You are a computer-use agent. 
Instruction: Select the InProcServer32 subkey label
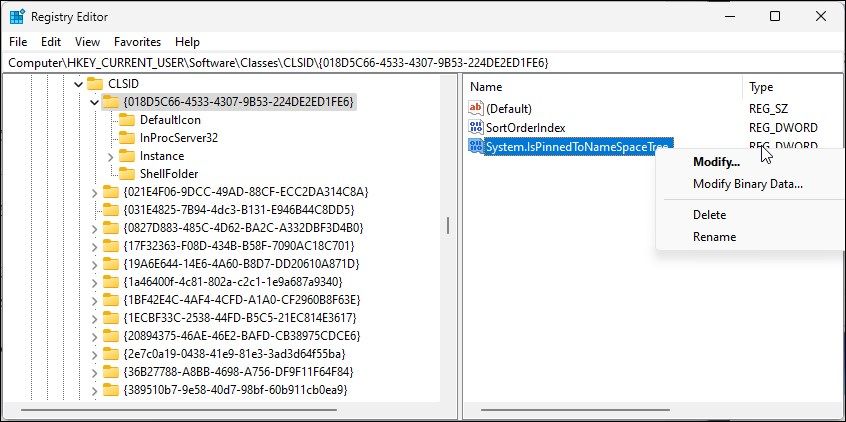[x=179, y=138]
